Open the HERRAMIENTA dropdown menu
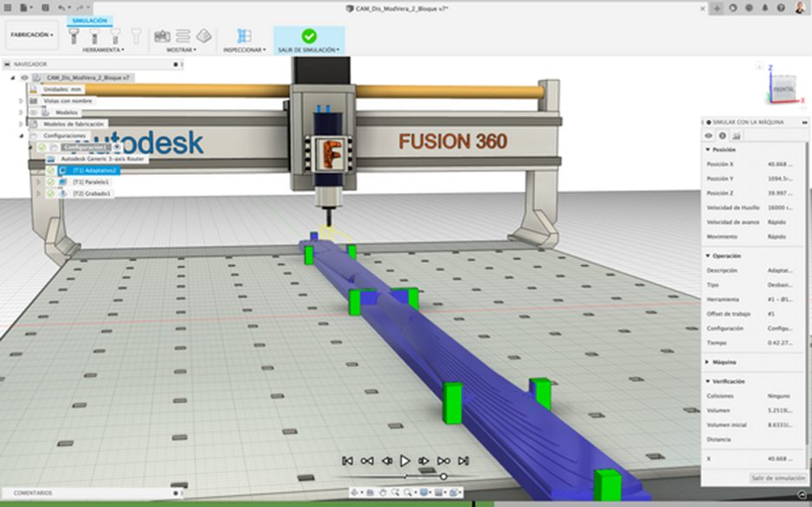 pos(103,49)
